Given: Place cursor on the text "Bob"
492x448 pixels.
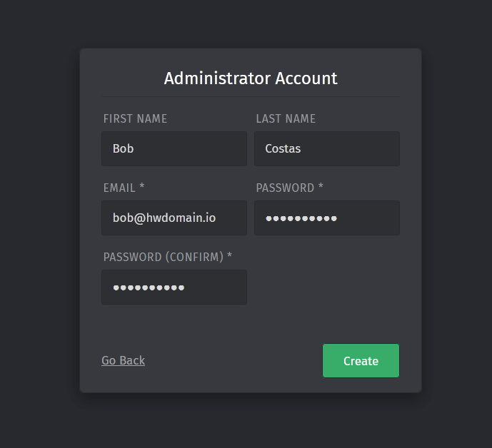Looking at the screenshot, I should 123,148.
